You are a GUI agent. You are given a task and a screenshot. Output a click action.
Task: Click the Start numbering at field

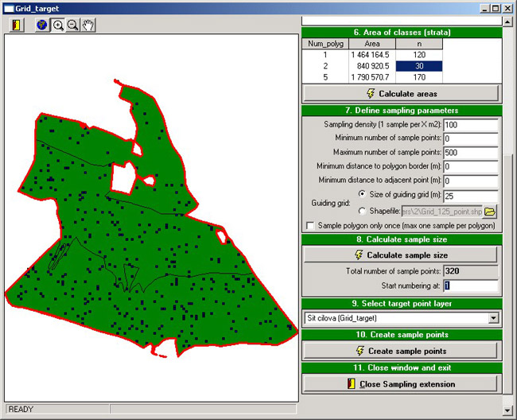[x=471, y=286]
